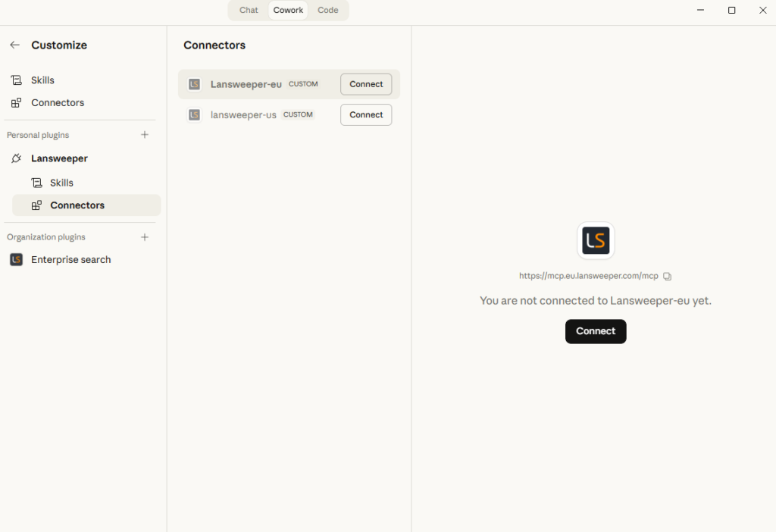Click the top Connectors icon in sidebar
Image resolution: width=776 pixels, height=532 pixels.
pyautogui.click(x=17, y=102)
